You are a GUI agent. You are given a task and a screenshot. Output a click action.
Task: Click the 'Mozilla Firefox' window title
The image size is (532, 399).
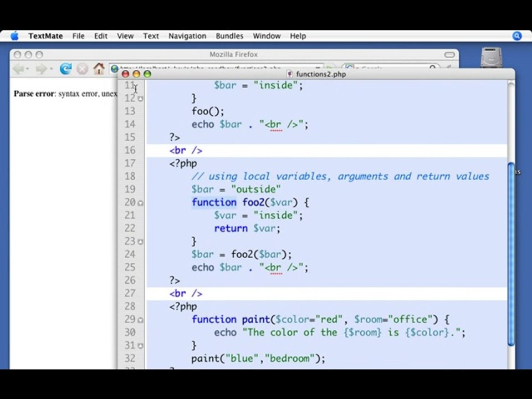click(233, 54)
